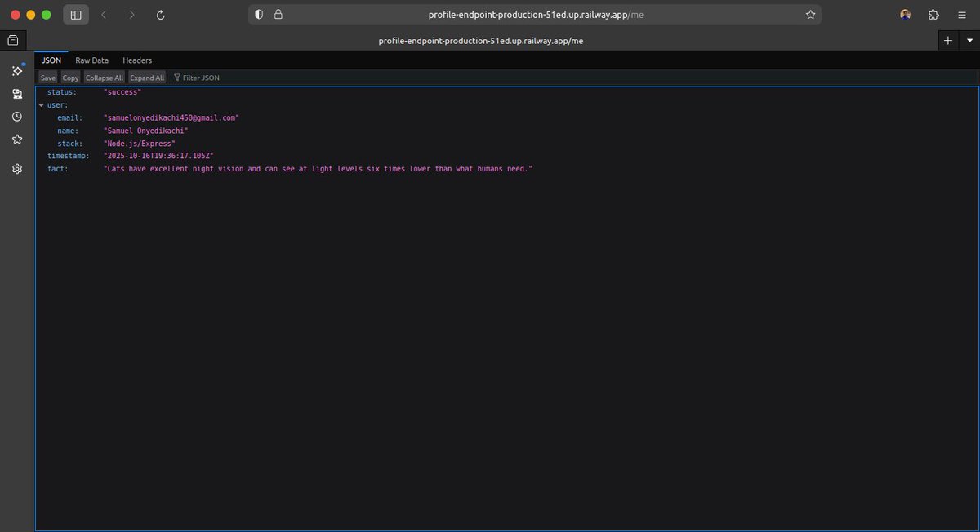
Task: Open the Filter JSON filter control
Action: 196,78
